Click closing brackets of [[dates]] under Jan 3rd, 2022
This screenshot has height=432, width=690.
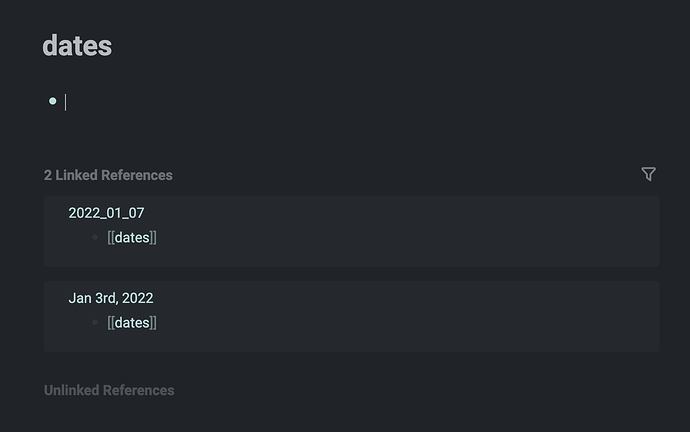tap(153, 322)
